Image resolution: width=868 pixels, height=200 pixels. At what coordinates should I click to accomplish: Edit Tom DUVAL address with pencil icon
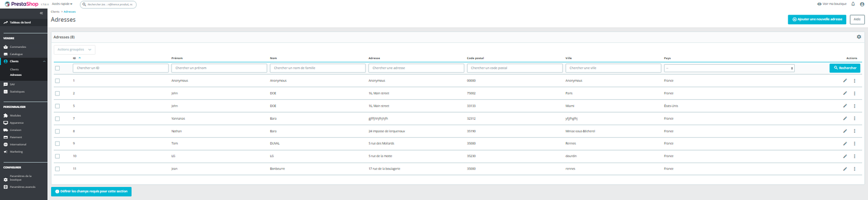845,144
